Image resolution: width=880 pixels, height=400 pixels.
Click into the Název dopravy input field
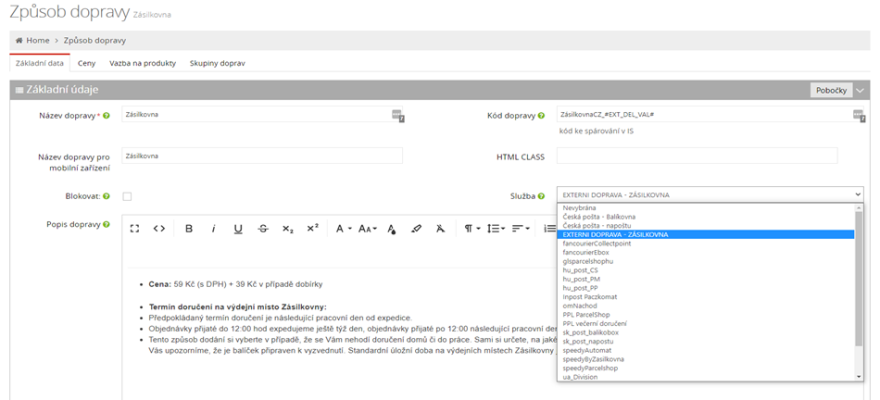point(262,114)
